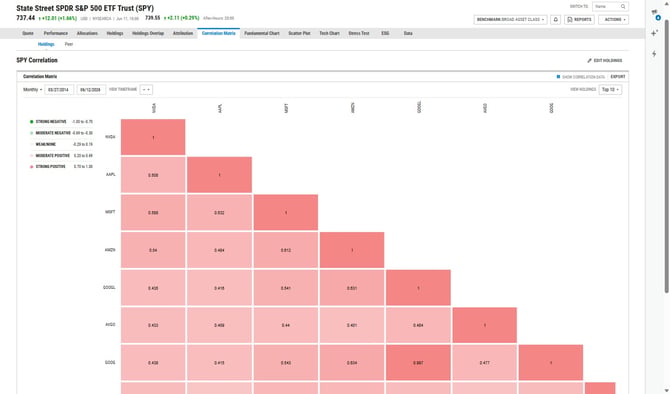The image size is (670, 394).
Task: Click the SPY Correlation heading
Action: pyautogui.click(x=37, y=60)
